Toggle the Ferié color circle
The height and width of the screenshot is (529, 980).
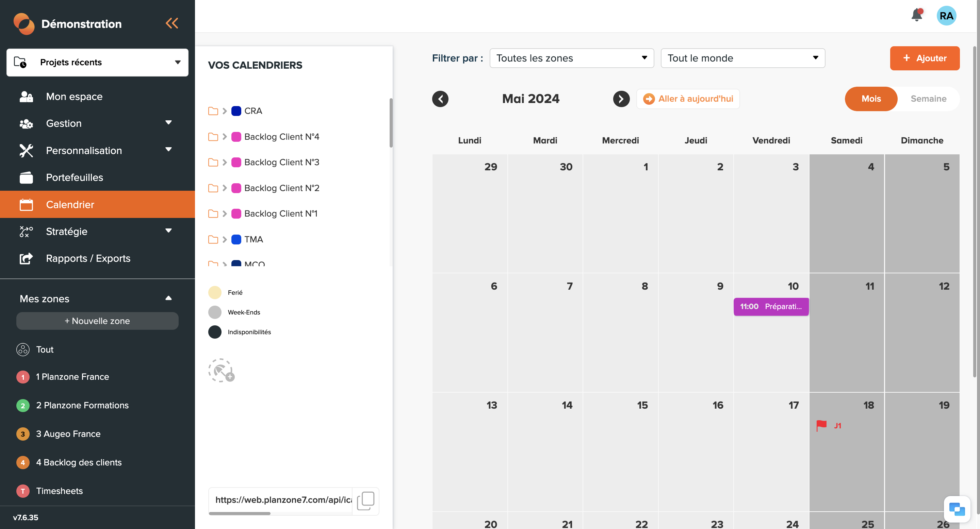[215, 292]
